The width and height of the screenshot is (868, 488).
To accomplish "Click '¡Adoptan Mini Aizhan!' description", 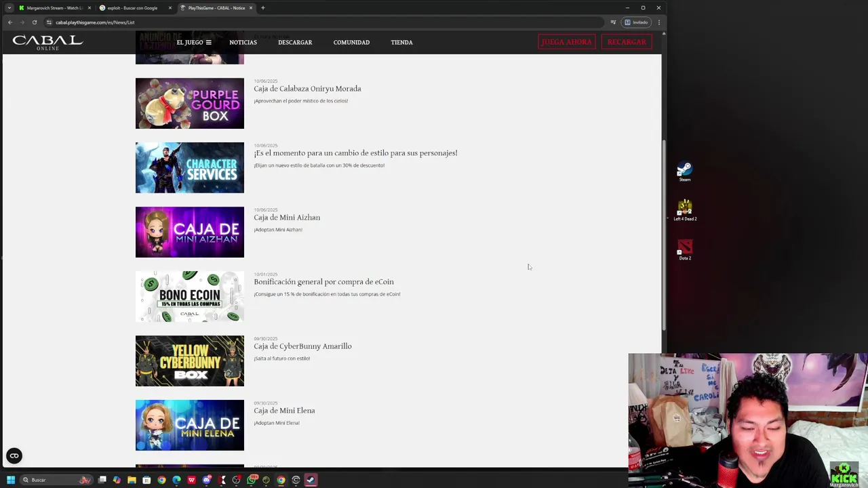I will (278, 230).
